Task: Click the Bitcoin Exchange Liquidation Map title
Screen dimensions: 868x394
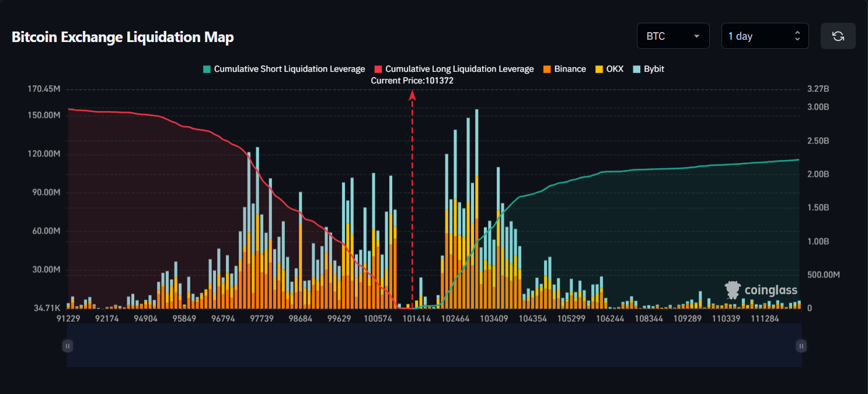Action: click(x=123, y=37)
